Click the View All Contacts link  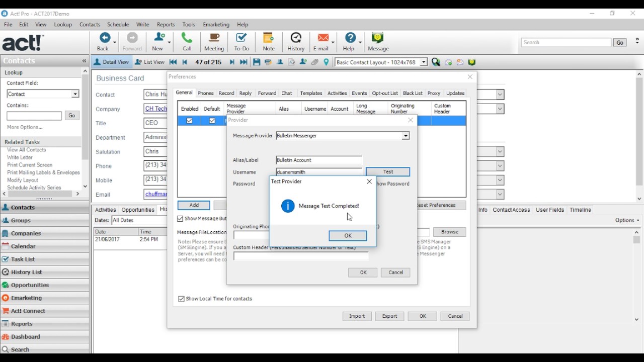coord(26,150)
